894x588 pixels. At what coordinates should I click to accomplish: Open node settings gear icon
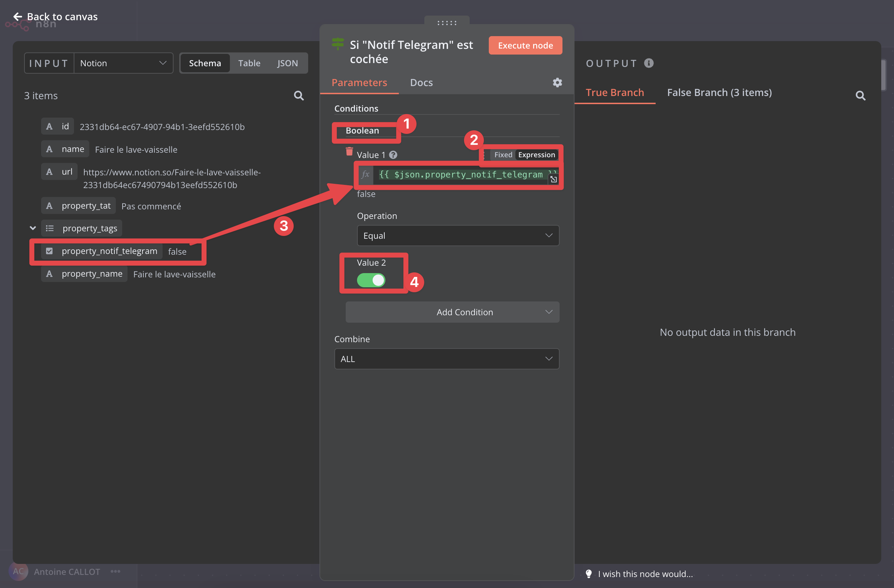click(x=557, y=82)
